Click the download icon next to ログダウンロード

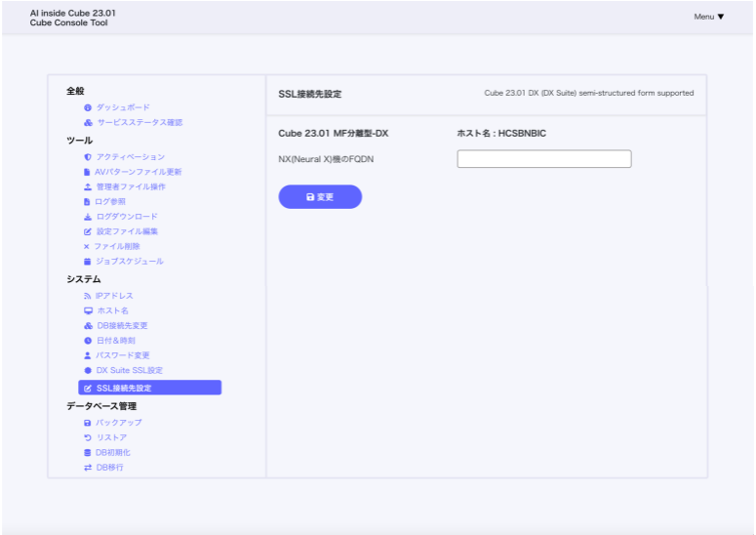(88, 217)
